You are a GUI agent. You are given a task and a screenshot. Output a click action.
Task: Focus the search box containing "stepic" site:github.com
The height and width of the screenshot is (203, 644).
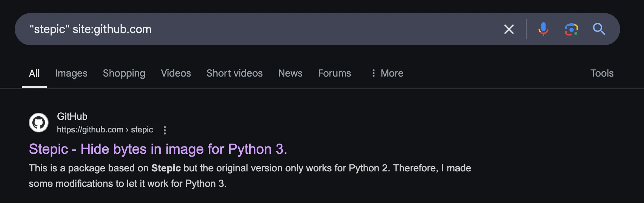246,29
